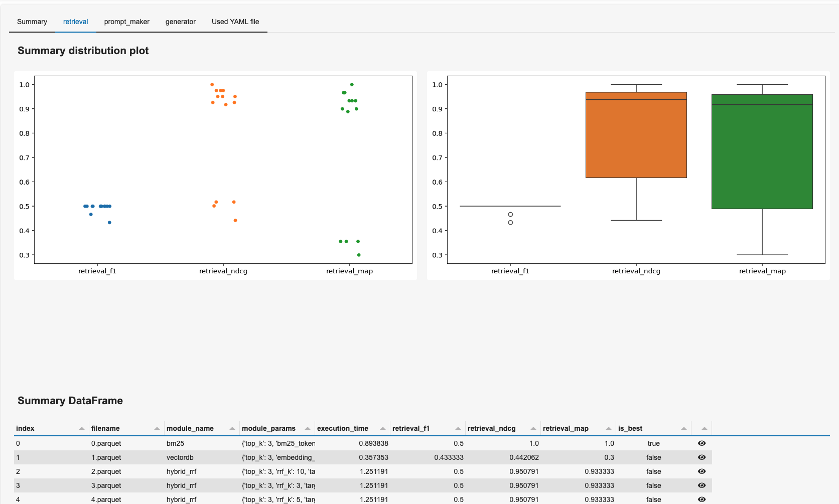This screenshot has width=839, height=504.
Task: Click a green retrieval_map point in the scatter plot
Action: pos(351,100)
